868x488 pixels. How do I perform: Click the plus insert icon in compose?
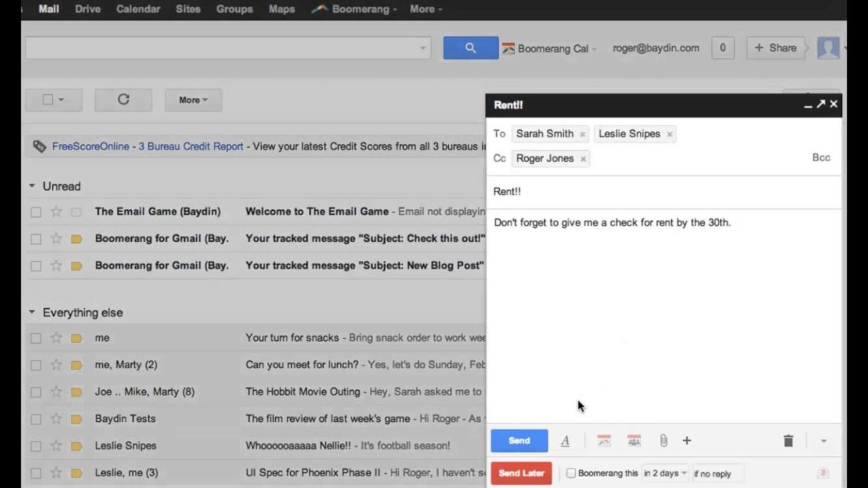pos(687,441)
